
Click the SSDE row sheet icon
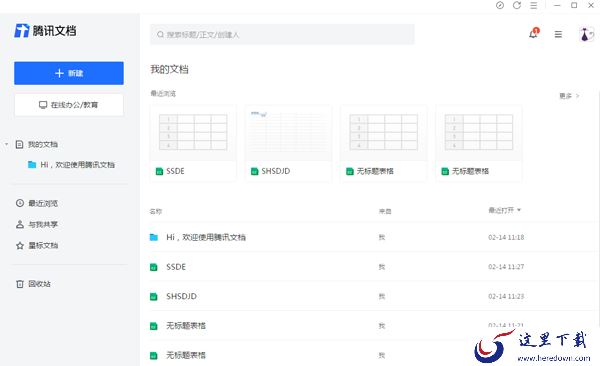coord(153,267)
